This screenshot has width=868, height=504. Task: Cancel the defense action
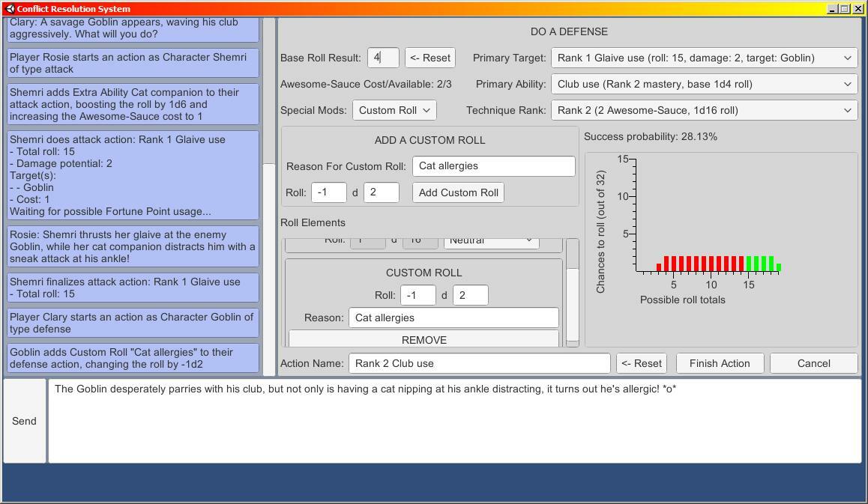813,363
